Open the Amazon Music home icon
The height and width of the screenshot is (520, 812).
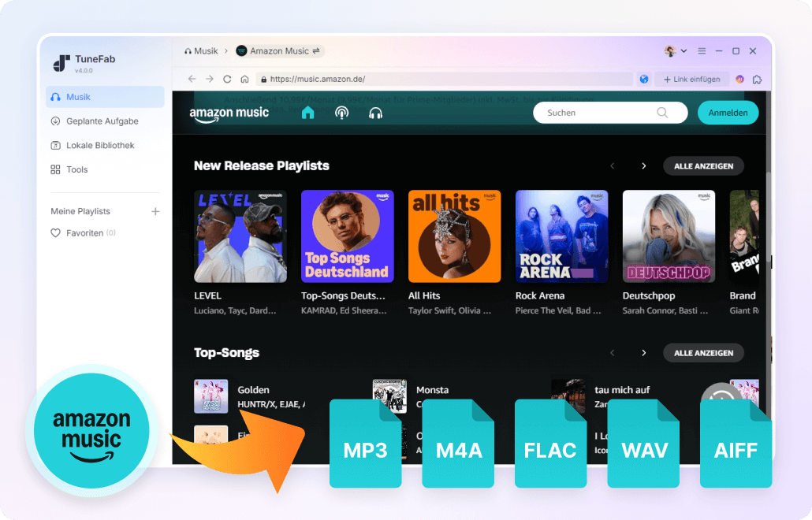[x=307, y=113]
